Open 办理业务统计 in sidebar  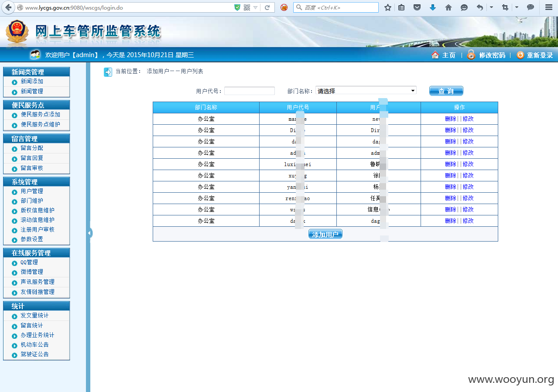click(38, 335)
